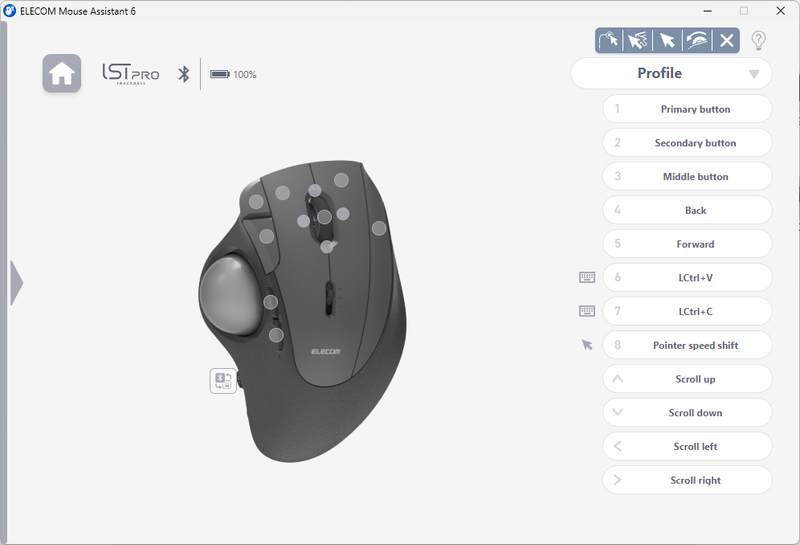Click the battery level icon
The image size is (800, 545).
tap(220, 75)
